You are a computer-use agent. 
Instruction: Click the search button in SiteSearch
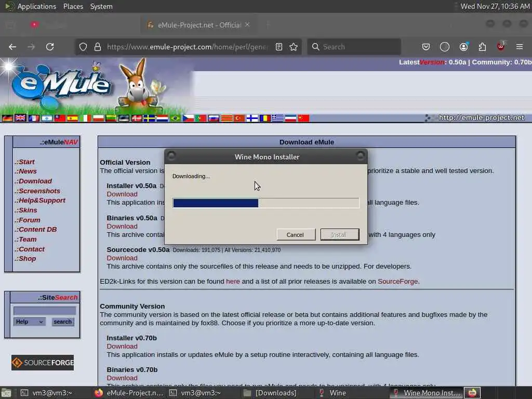coord(63,322)
